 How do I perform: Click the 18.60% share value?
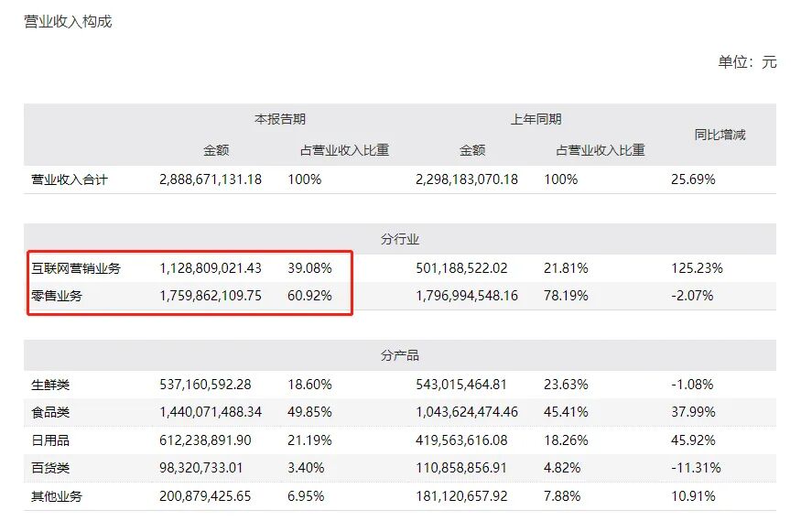tap(309, 385)
